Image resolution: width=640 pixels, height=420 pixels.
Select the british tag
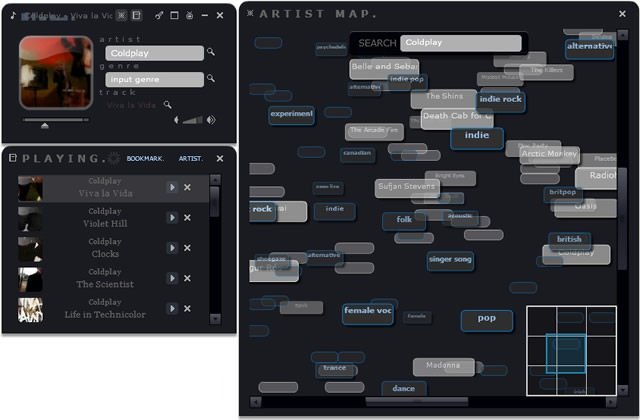(x=569, y=240)
